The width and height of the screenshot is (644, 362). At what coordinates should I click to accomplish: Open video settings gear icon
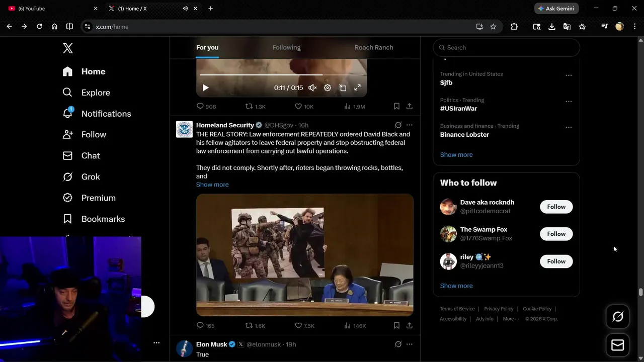[x=328, y=87]
